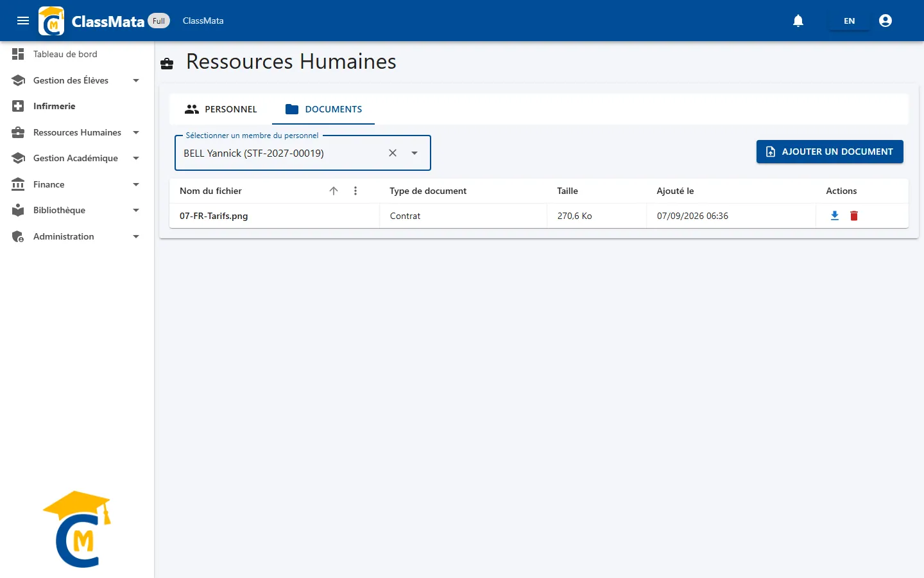Expand the Administration submenu arrow

click(x=136, y=236)
